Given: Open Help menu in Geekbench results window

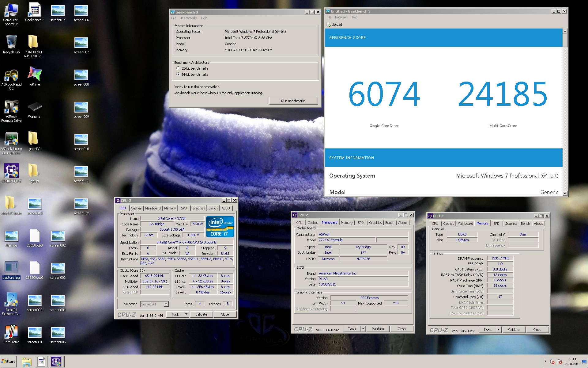Looking at the screenshot, I should click(354, 17).
